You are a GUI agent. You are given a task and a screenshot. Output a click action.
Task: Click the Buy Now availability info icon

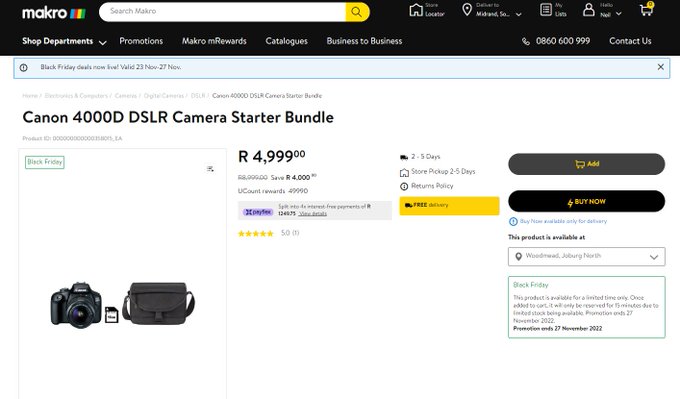point(513,222)
